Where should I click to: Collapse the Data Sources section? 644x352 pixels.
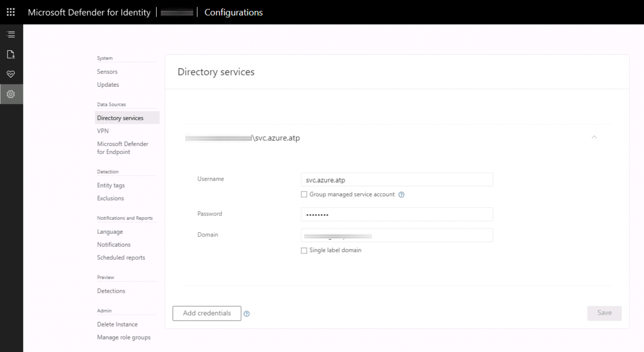pyautogui.click(x=111, y=104)
